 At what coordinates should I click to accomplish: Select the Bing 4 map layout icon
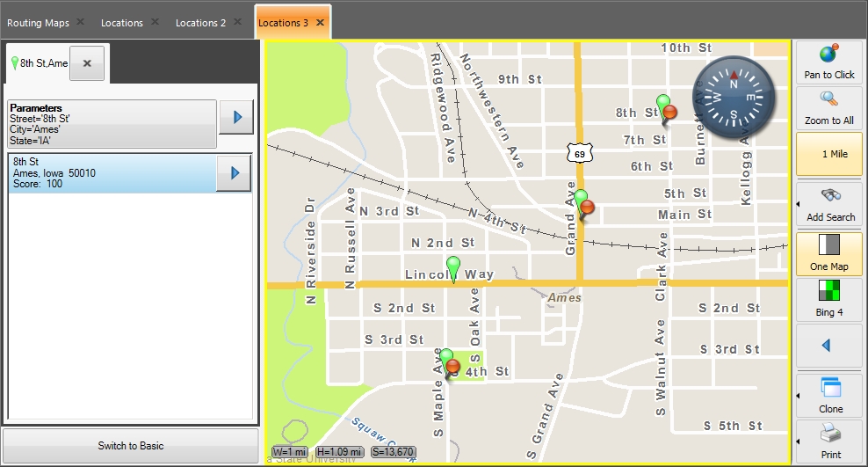tap(829, 291)
